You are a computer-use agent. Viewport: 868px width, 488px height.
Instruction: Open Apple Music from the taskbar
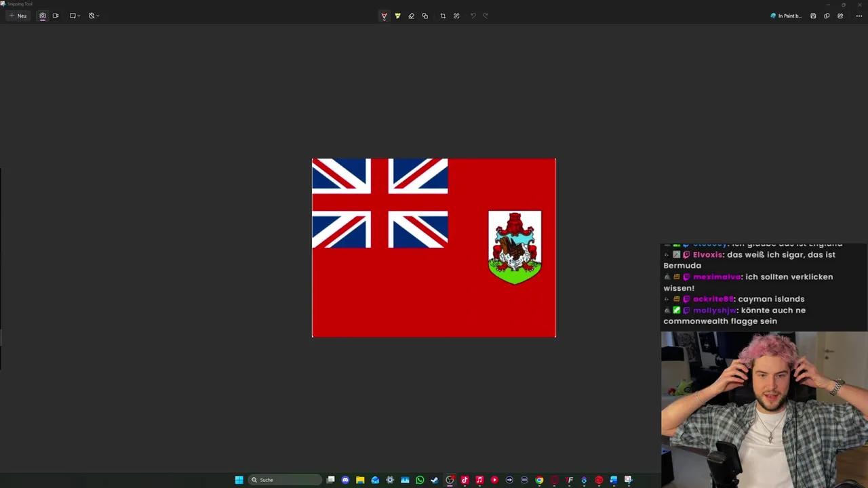[479, 480]
